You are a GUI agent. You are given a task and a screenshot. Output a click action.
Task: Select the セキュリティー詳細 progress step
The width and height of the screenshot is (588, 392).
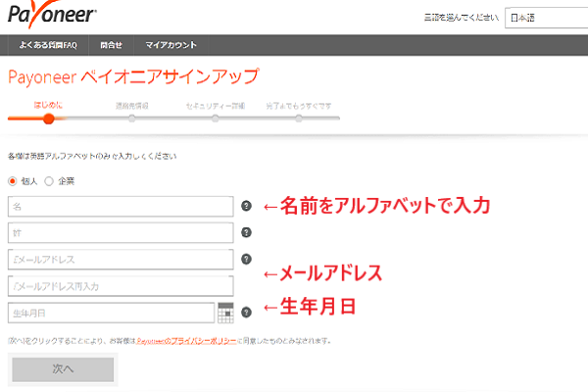point(216,119)
